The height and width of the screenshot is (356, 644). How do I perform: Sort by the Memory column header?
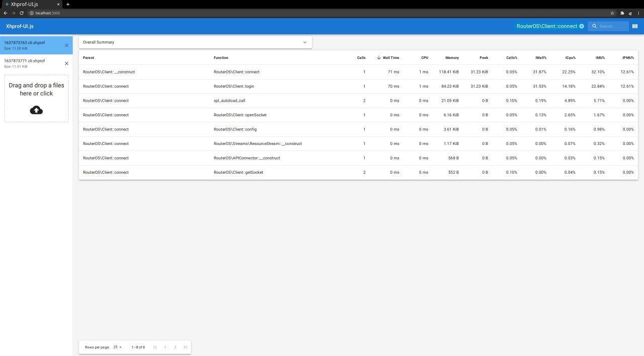pos(452,58)
